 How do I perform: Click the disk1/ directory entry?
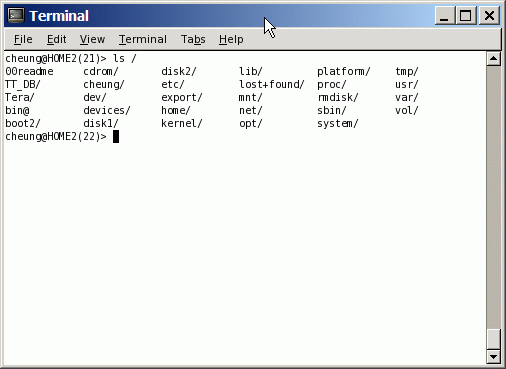tap(101, 123)
